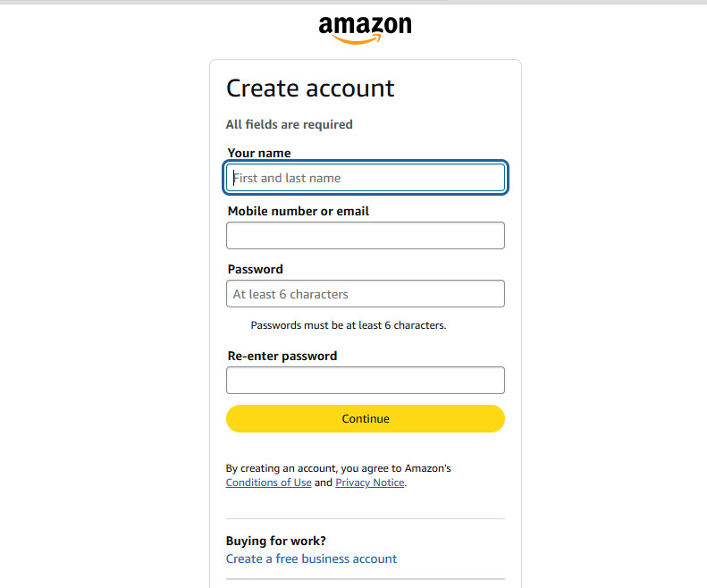The height and width of the screenshot is (588, 707).
Task: Click the Re-enter password field
Action: 366,381
